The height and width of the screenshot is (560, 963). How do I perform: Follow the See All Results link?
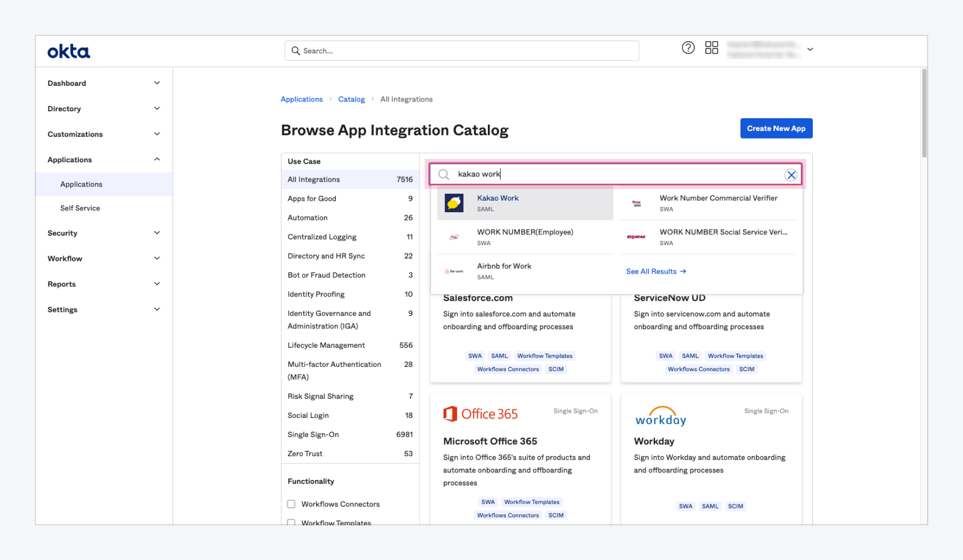[656, 271]
